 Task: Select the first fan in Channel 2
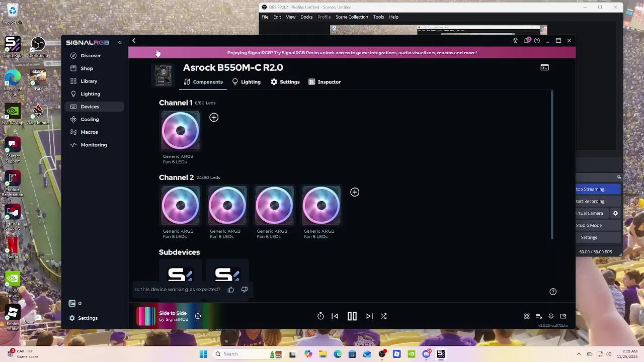coord(180,206)
